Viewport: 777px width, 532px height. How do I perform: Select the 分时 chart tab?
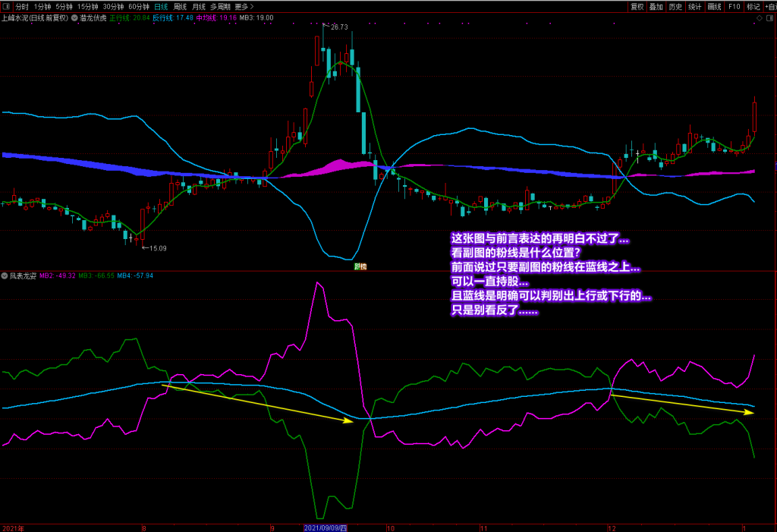[x=22, y=6]
